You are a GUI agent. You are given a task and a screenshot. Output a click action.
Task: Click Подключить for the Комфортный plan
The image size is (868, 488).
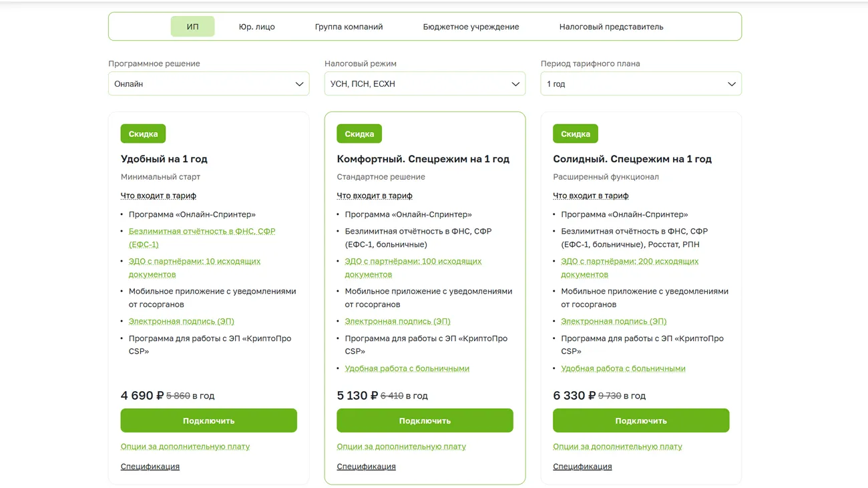click(425, 421)
